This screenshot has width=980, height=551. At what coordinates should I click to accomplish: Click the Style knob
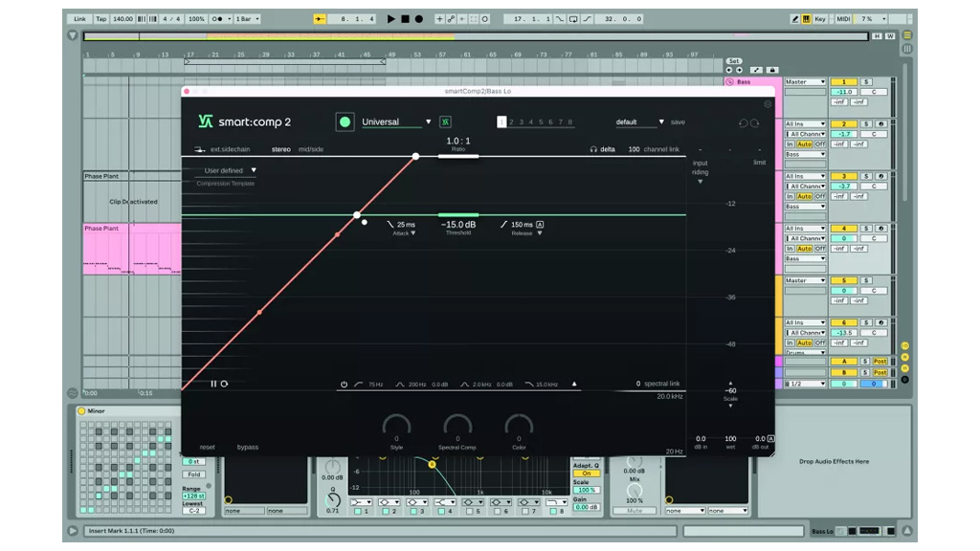point(396,427)
